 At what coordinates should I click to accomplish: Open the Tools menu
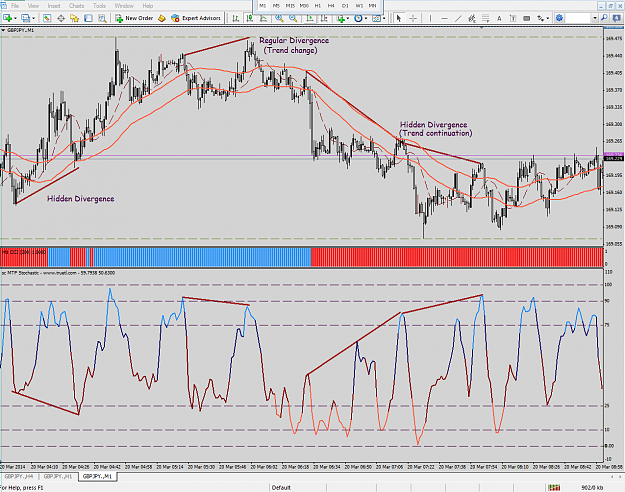tap(99, 6)
